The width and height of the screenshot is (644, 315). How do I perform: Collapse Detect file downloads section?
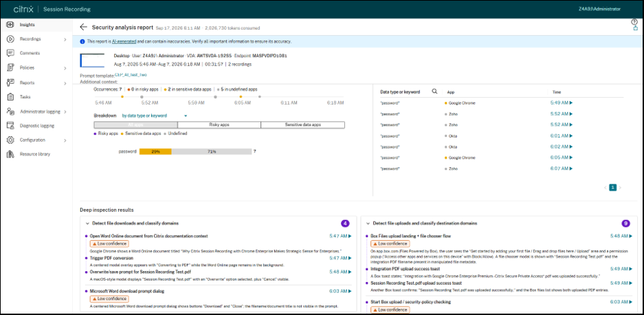pyautogui.click(x=87, y=224)
